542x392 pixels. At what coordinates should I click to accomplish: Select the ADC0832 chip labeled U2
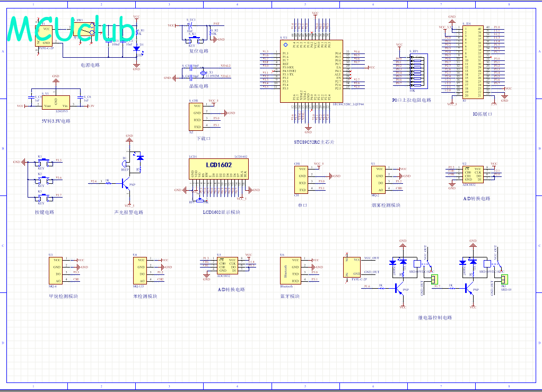pyautogui.click(x=473, y=174)
